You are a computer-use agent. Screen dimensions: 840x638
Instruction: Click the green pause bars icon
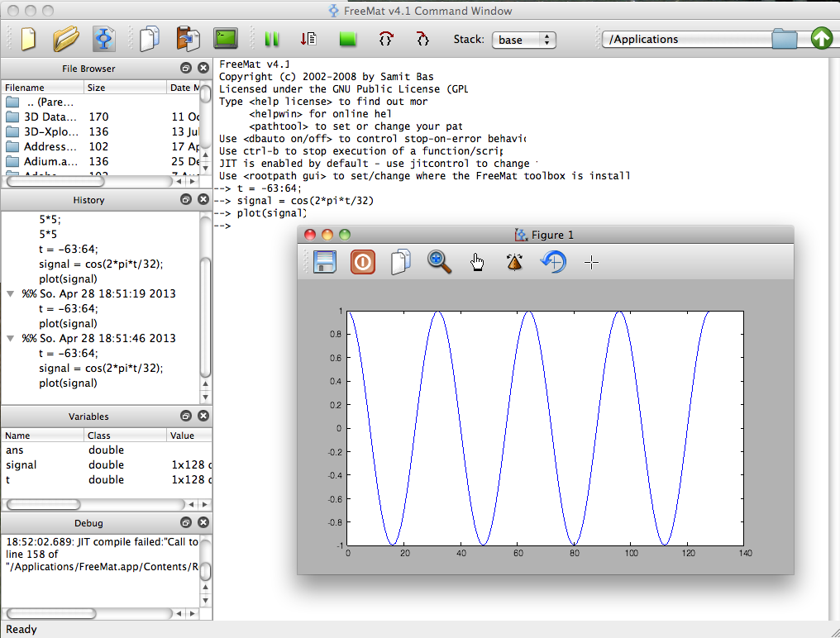click(x=272, y=39)
